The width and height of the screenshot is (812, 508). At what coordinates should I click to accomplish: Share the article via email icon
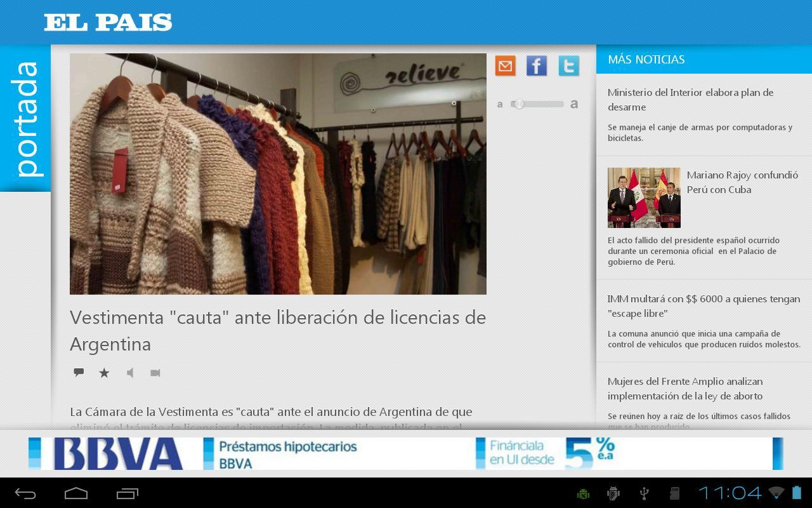tap(505, 65)
